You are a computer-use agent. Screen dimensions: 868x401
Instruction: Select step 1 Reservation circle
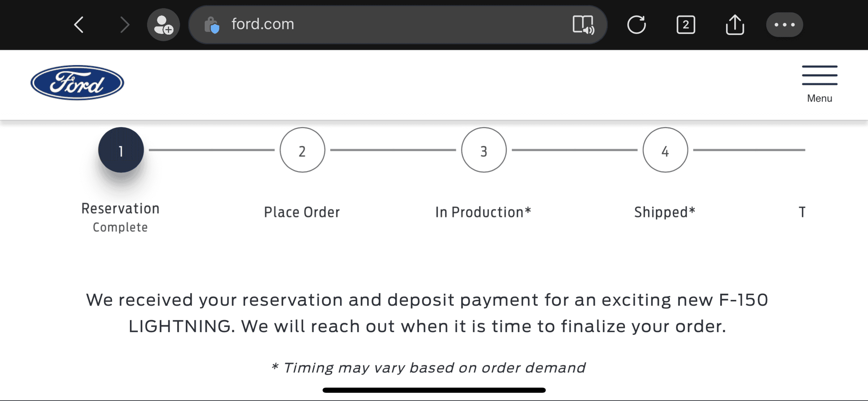coord(121,150)
